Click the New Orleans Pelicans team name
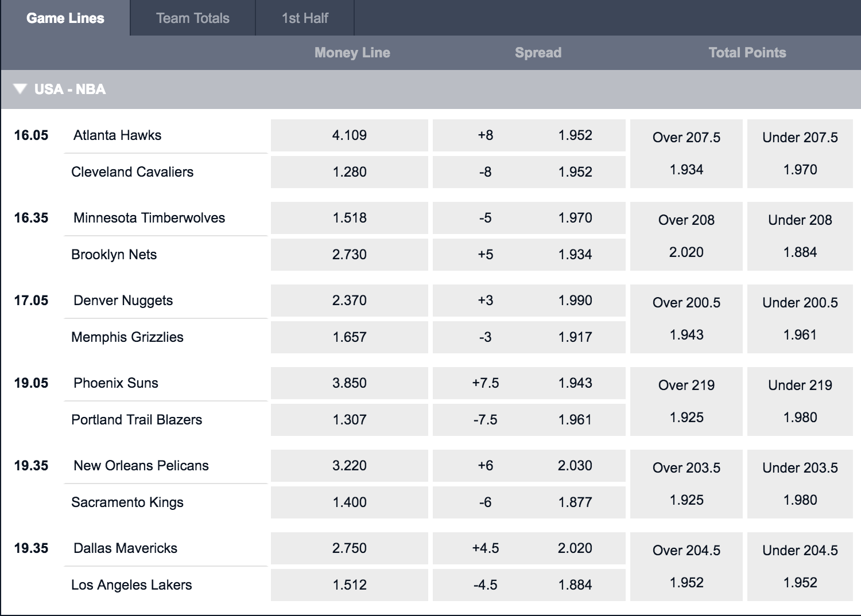Image resolution: width=861 pixels, height=616 pixels. [x=141, y=466]
